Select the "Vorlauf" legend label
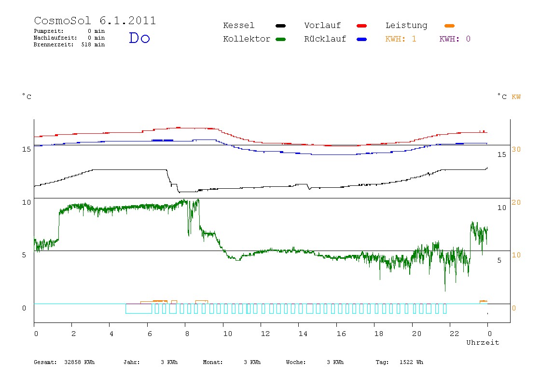 click(x=322, y=26)
